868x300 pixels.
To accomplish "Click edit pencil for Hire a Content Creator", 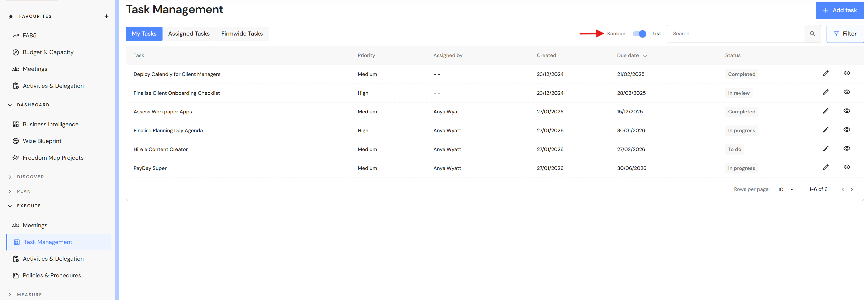I will pyautogui.click(x=825, y=149).
